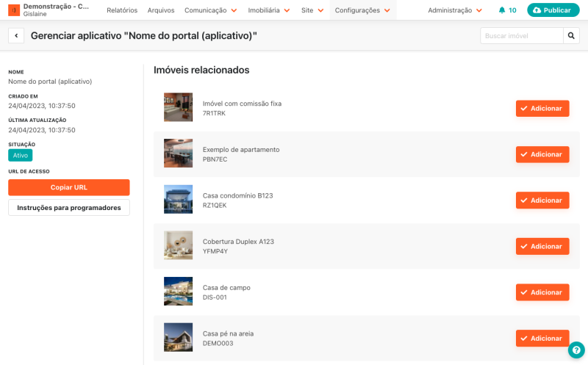The width and height of the screenshot is (588, 365).
Task: Go to the Arquivos menu item
Action: (x=161, y=10)
